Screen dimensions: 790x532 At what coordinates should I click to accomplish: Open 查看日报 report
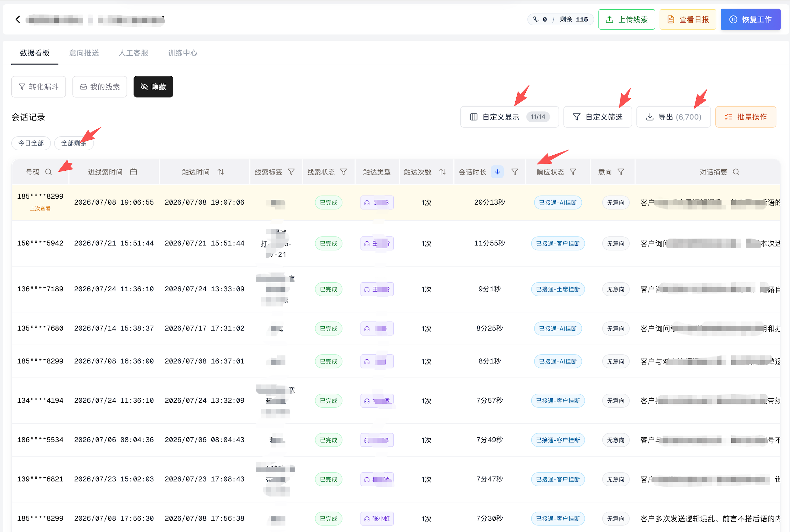pyautogui.click(x=688, y=19)
